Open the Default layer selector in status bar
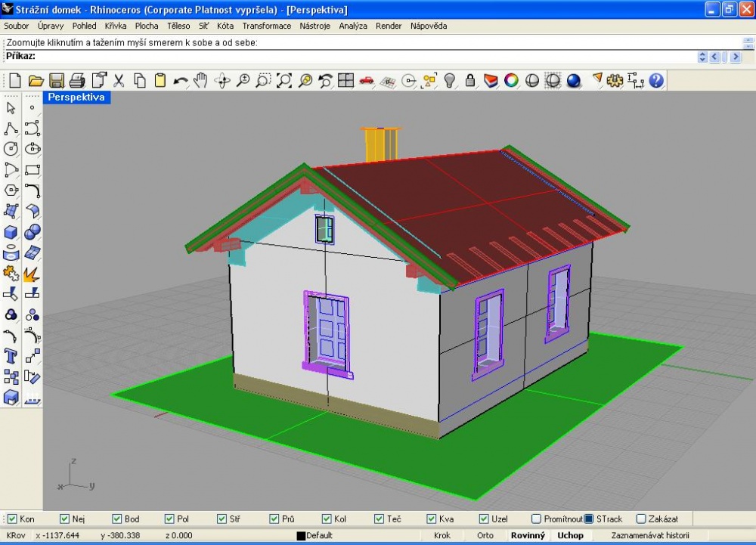The height and width of the screenshot is (545, 756). pos(314,535)
